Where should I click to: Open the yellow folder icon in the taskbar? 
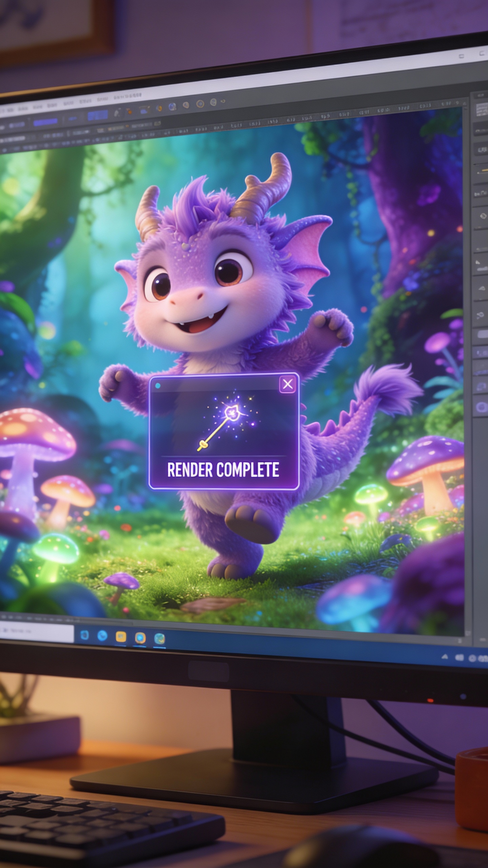(121, 637)
